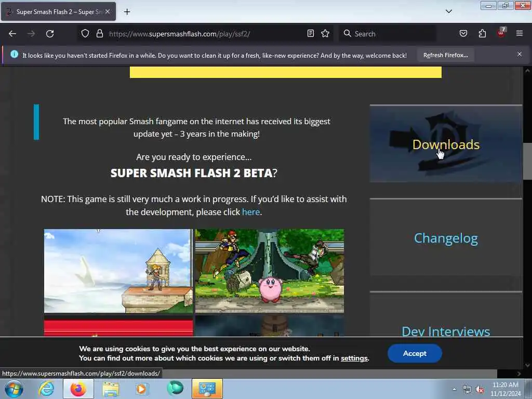Click the Refresh Firefox... button
This screenshot has height=399, width=532.
point(445,55)
